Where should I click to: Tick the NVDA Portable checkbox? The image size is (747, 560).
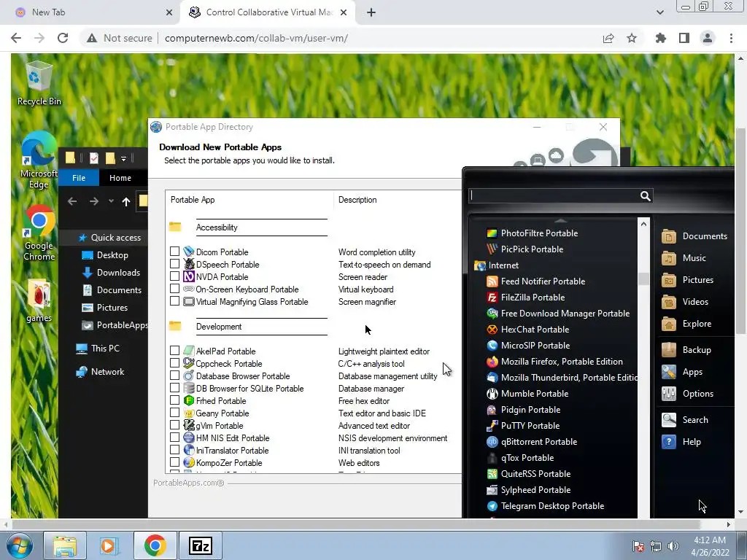pyautogui.click(x=175, y=276)
